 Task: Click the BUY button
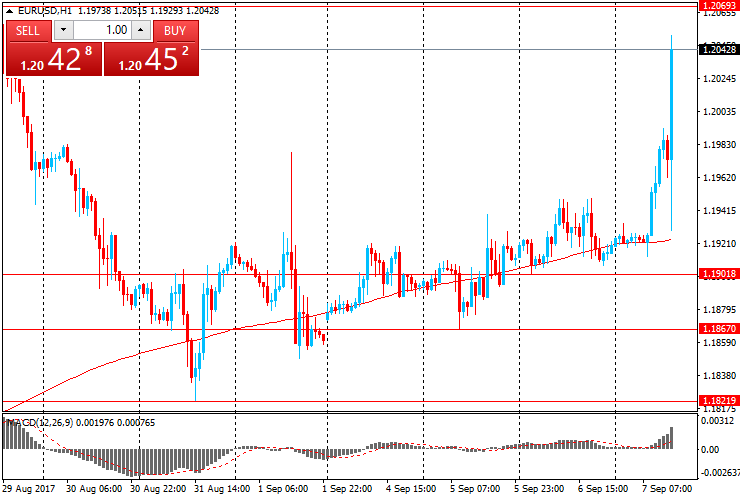coord(175,31)
